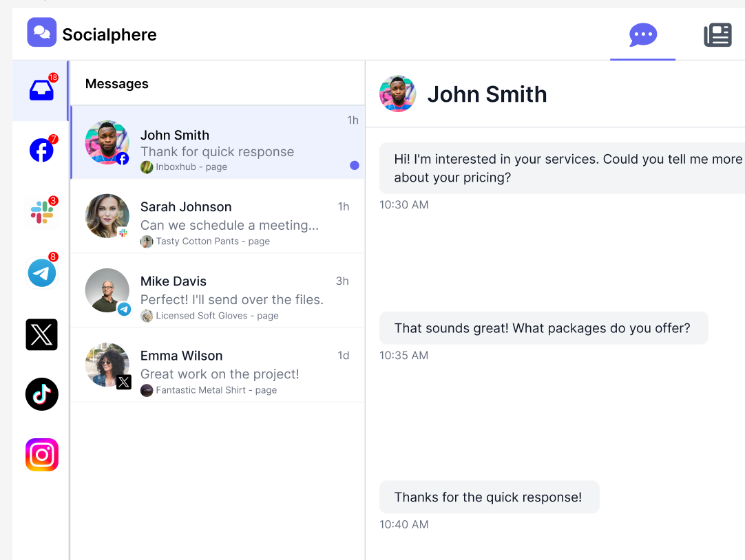This screenshot has width=745, height=560.
Task: Open the X (Twitter) channel
Action: click(42, 334)
